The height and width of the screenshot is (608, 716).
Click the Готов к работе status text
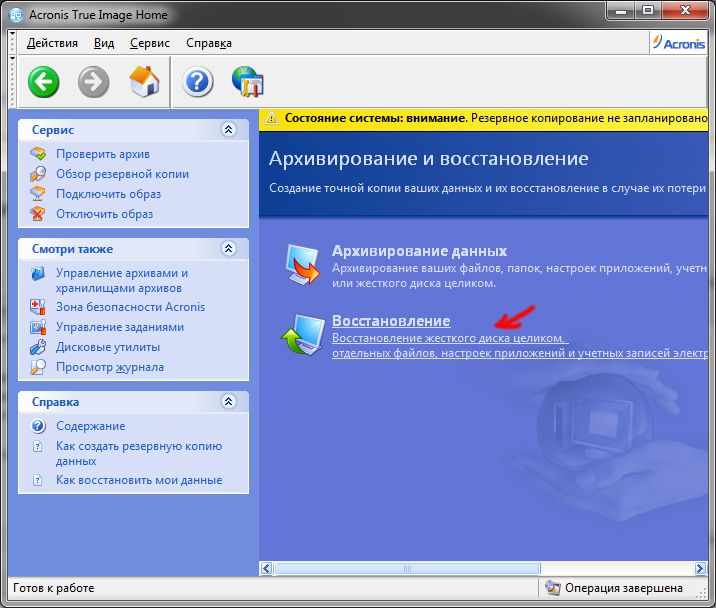click(53, 588)
